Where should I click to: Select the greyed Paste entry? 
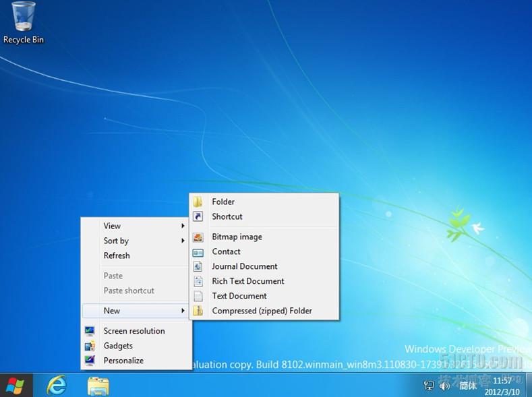(x=136, y=276)
